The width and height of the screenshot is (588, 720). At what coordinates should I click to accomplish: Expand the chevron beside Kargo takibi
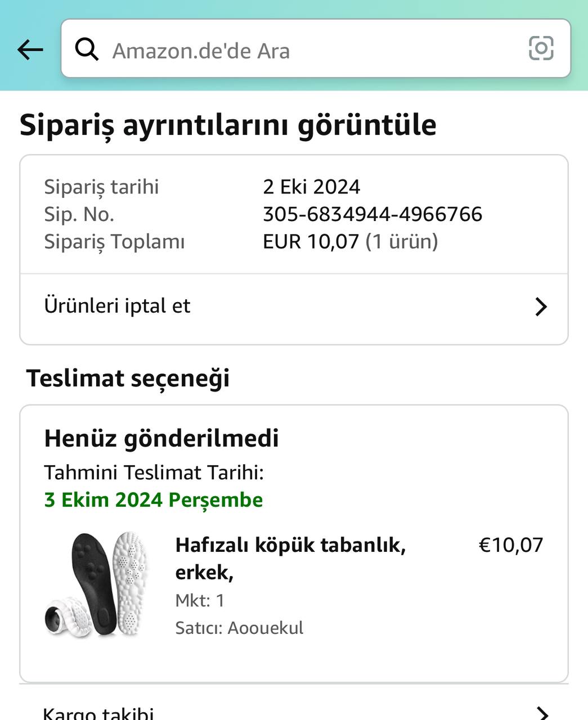541,713
